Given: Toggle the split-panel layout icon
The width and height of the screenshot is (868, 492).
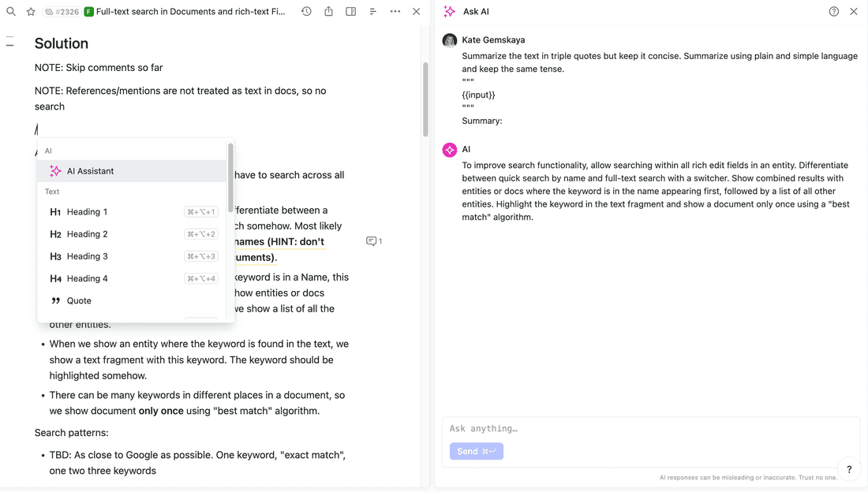Looking at the screenshot, I should click(350, 11).
